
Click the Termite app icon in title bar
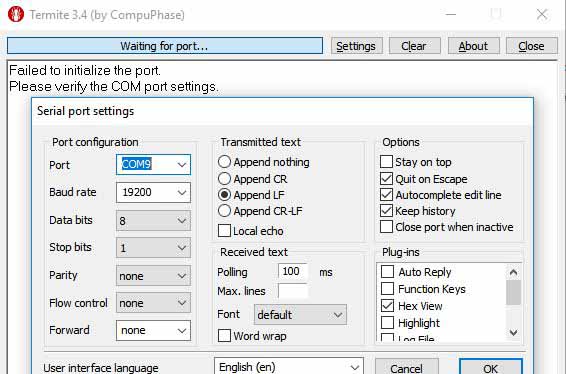(x=16, y=14)
